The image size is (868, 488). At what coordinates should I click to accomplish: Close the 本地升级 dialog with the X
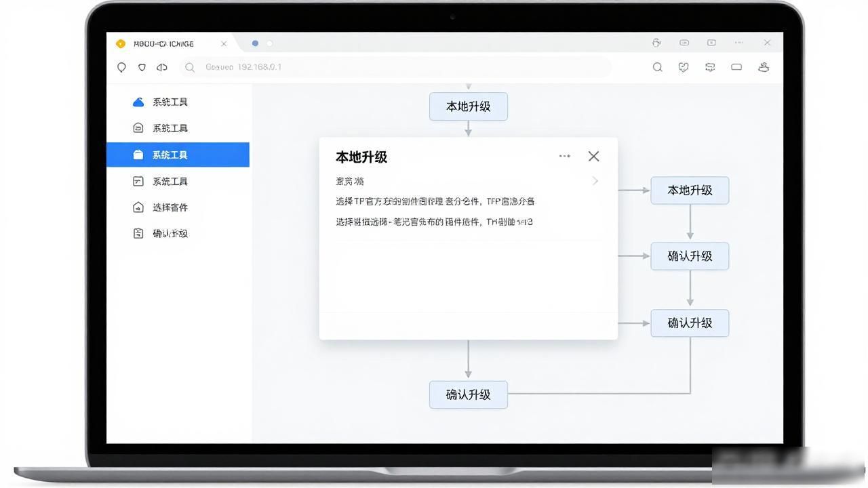tap(593, 156)
